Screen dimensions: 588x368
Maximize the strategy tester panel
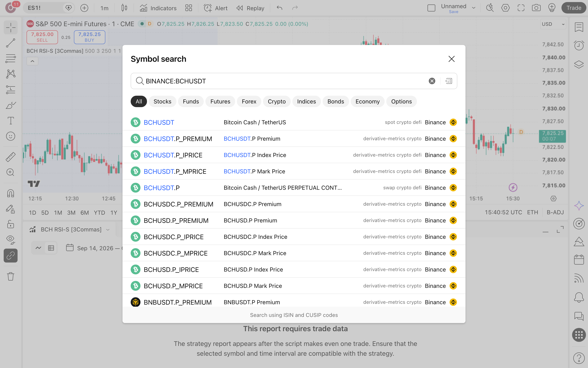[560, 230]
